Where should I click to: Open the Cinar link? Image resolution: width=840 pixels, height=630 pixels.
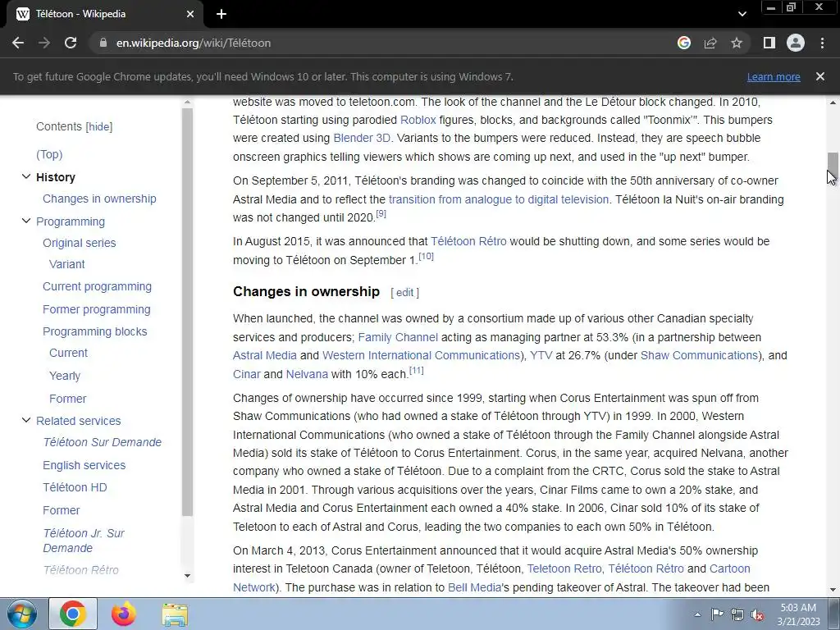(x=246, y=374)
